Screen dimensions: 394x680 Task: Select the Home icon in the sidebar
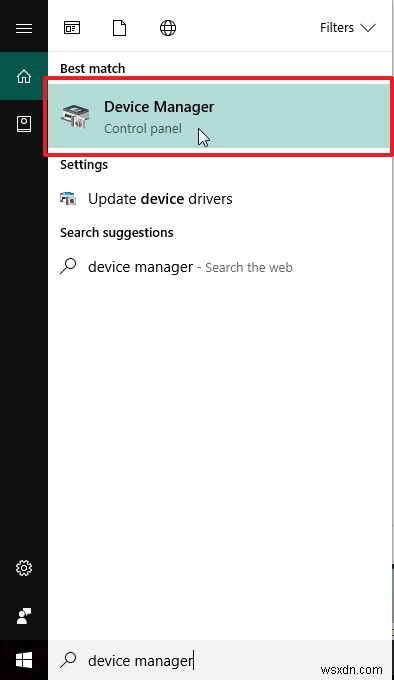[x=24, y=76]
